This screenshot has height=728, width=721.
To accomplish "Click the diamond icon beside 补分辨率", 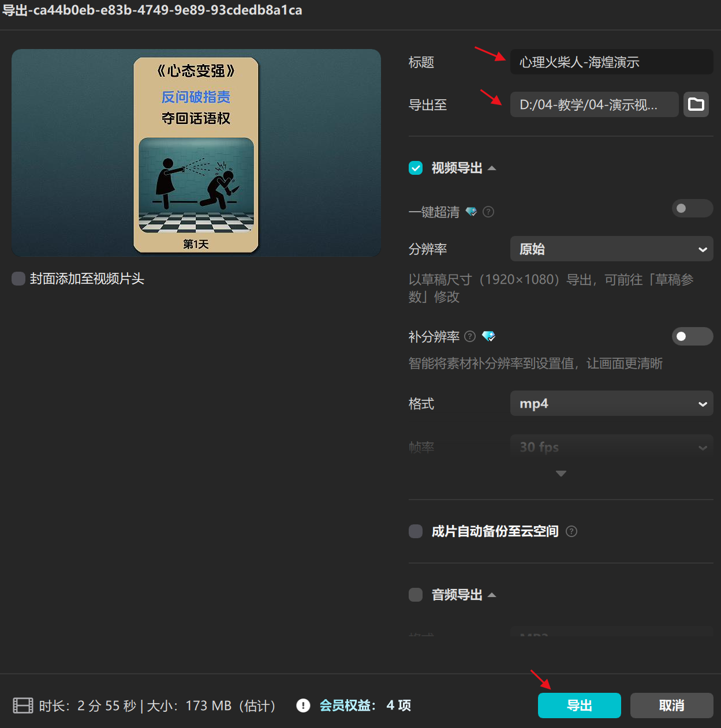I will click(x=488, y=336).
